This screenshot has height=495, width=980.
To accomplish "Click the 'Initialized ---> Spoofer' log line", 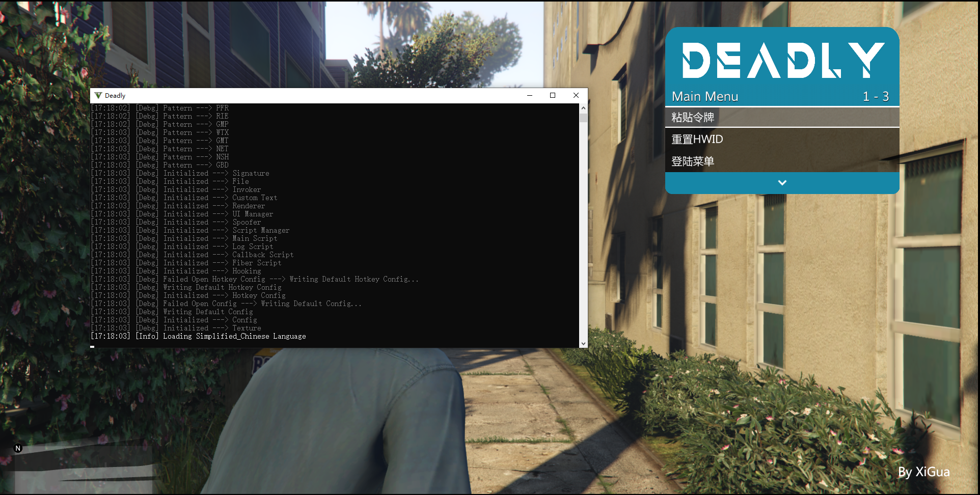I will point(176,222).
